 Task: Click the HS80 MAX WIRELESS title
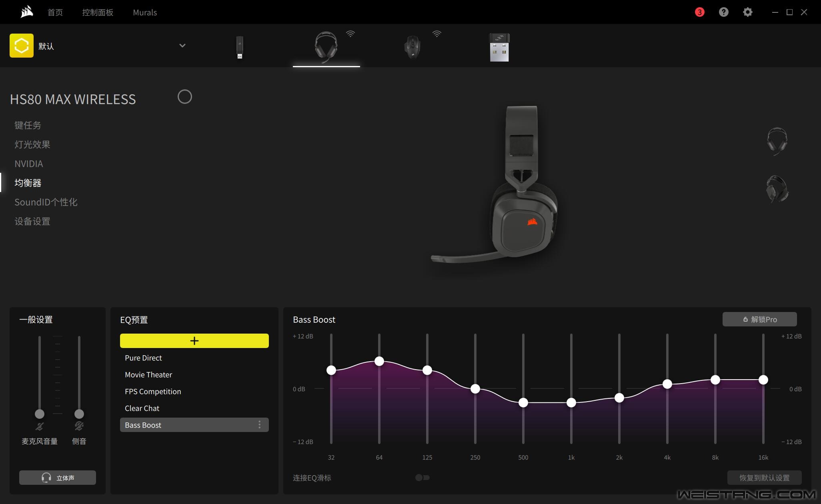(x=73, y=99)
